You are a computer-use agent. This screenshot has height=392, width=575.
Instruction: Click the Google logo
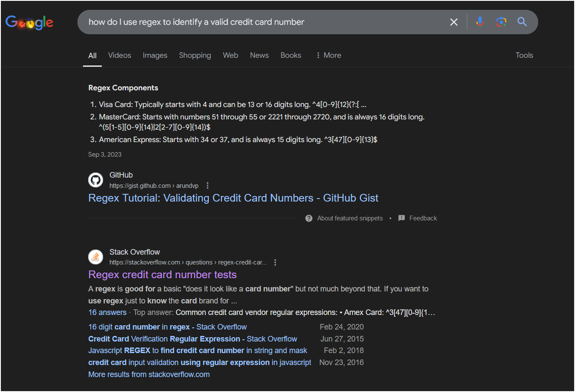pos(30,22)
